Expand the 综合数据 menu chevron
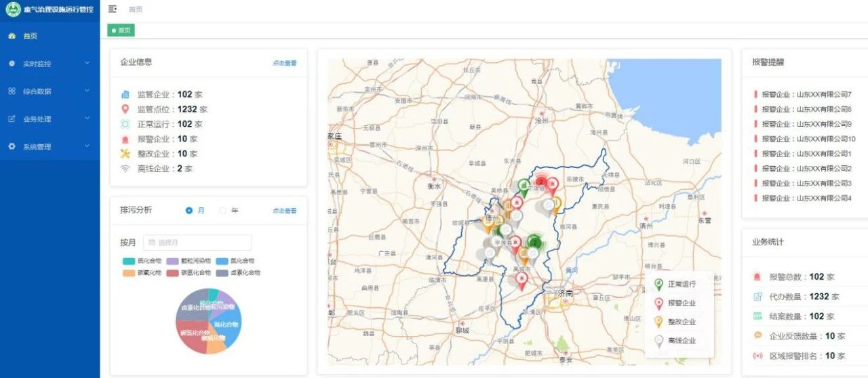The width and height of the screenshot is (868, 378). pos(87,91)
